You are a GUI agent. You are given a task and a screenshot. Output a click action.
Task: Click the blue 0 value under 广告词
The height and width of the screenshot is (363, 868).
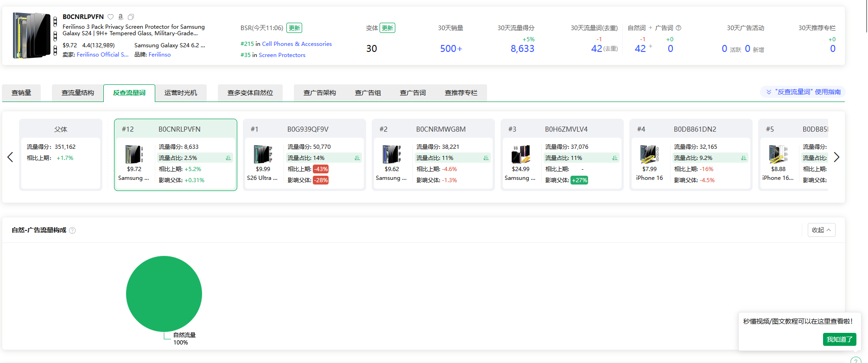pyautogui.click(x=670, y=49)
